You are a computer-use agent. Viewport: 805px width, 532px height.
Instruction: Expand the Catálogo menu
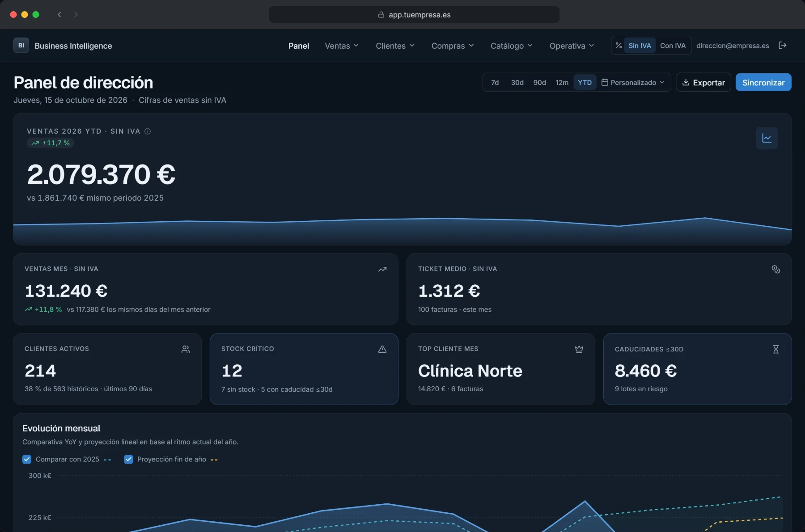tap(512, 46)
